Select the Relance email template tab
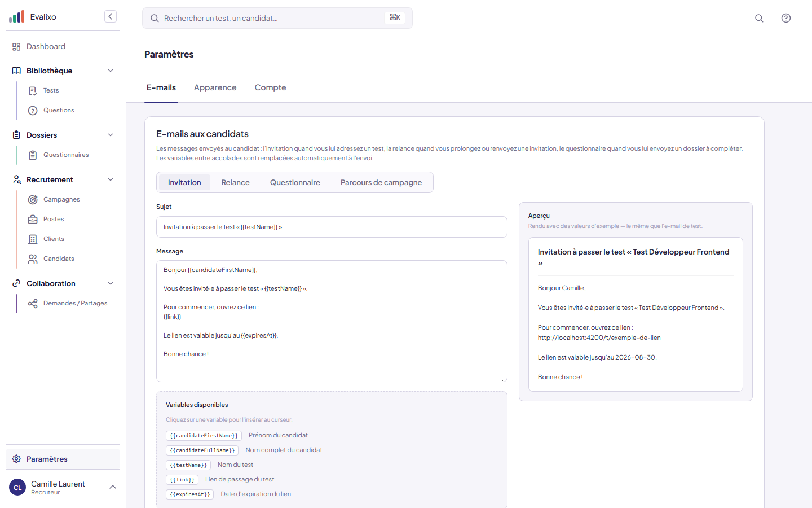Screen dimensions: 812x508 236,182
